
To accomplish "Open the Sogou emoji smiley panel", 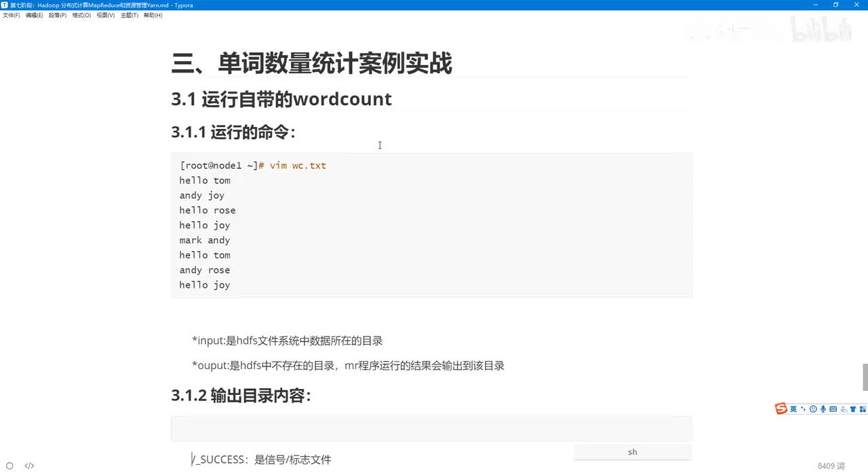I will click(x=813, y=409).
